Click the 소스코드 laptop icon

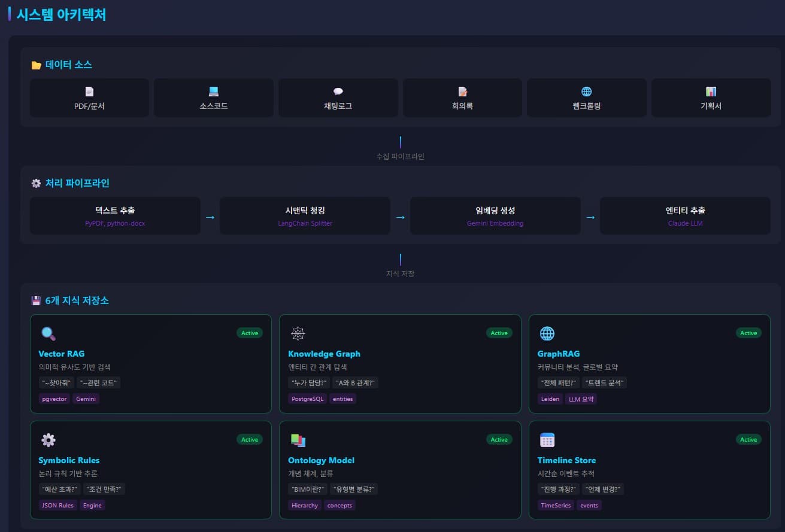point(214,92)
